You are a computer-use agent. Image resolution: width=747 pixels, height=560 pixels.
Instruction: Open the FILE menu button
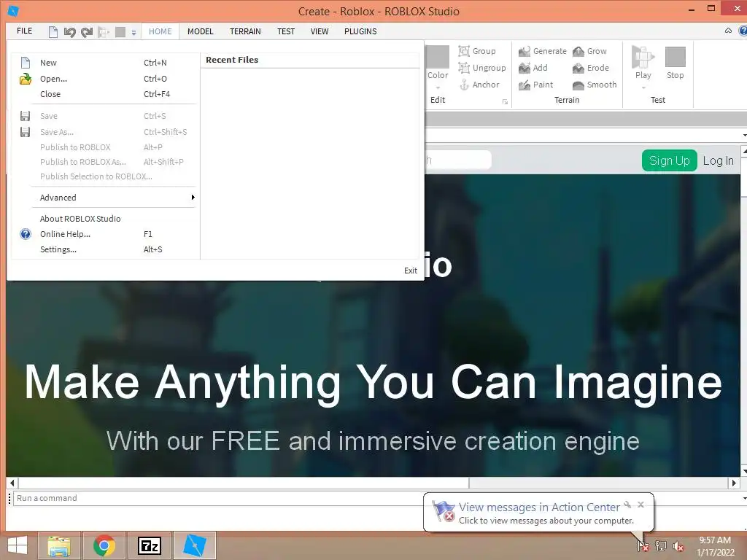(x=24, y=31)
